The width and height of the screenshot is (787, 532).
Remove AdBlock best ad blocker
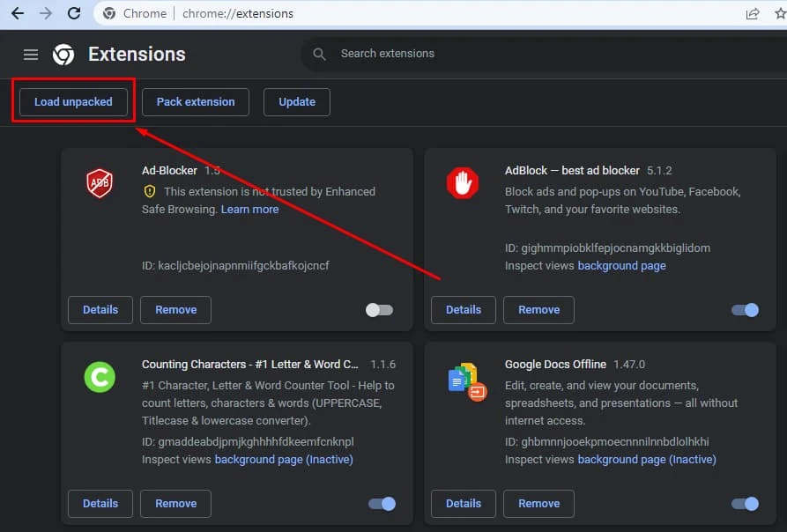538,310
